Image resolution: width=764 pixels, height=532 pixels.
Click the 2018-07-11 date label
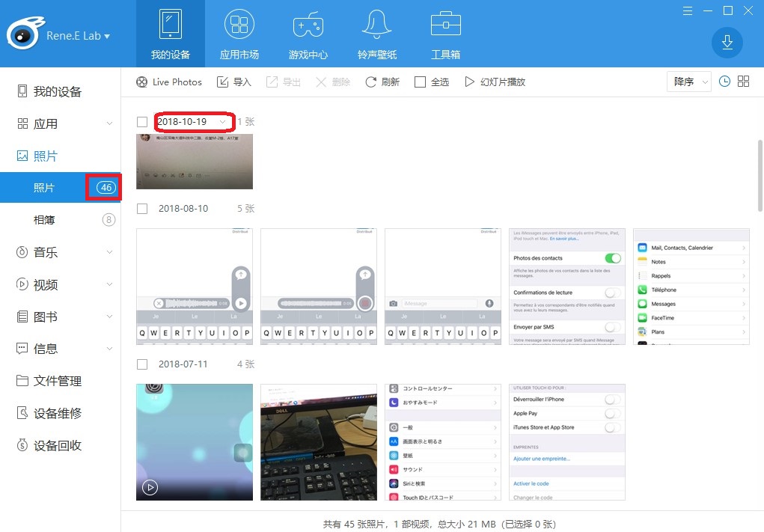point(183,364)
